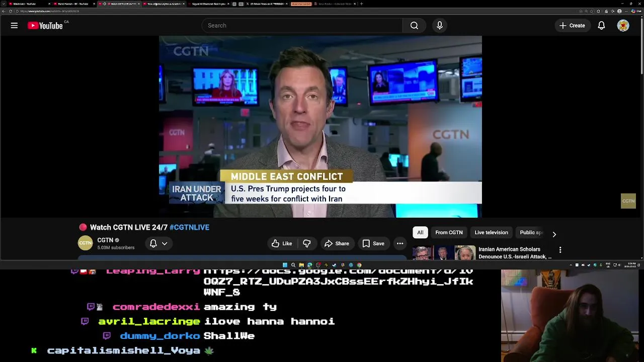Click chat username Leaping_Larry
The width and height of the screenshot is (644, 362).
click(153, 273)
